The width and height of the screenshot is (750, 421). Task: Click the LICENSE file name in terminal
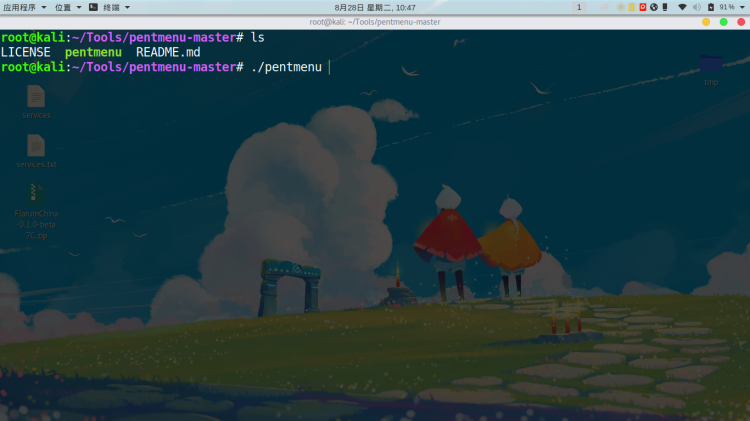click(x=26, y=52)
